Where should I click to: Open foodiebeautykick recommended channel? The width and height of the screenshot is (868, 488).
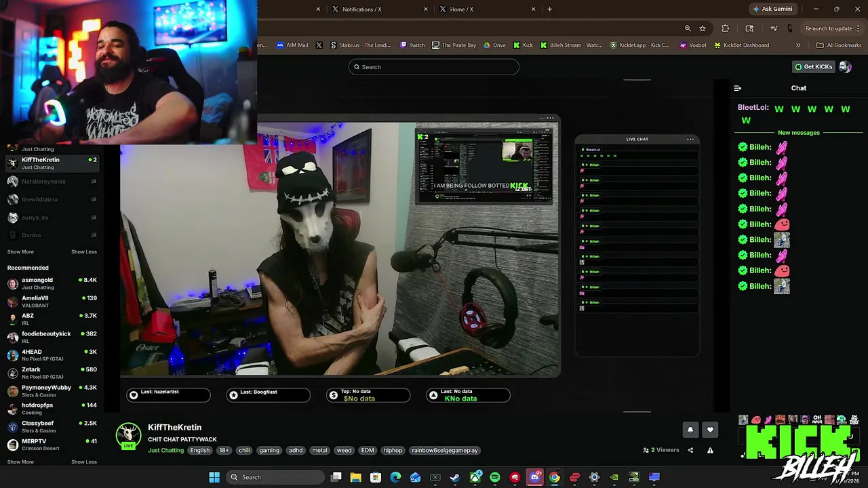pyautogui.click(x=52, y=337)
